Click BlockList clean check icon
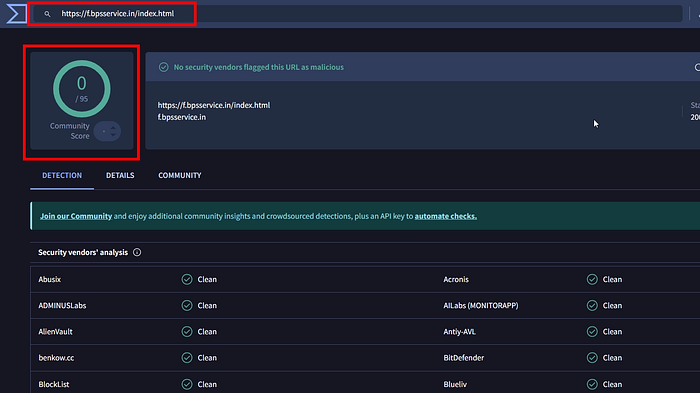 pos(187,384)
